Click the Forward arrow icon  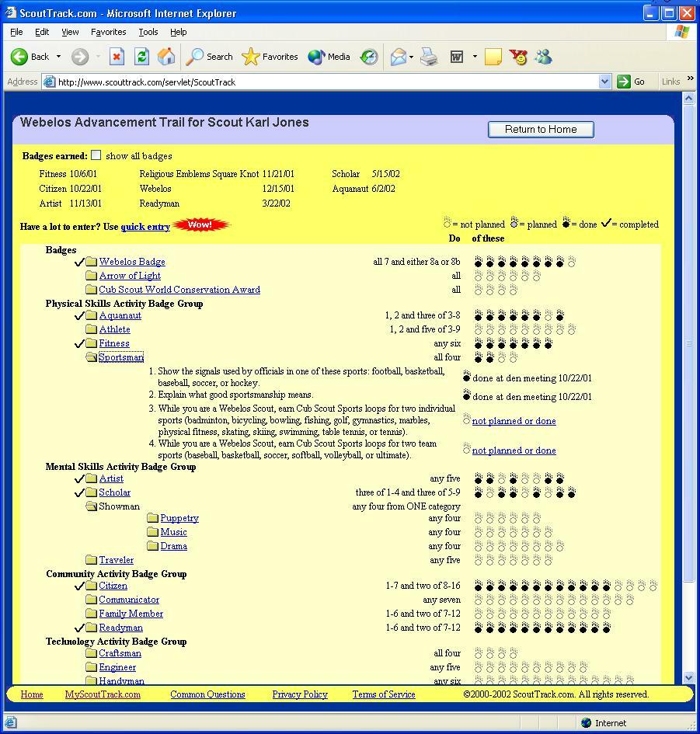coord(79,57)
